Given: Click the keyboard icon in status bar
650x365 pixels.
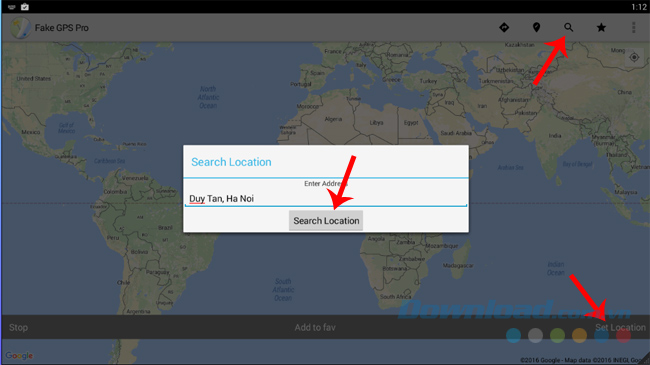Looking at the screenshot, I should pyautogui.click(x=11, y=7).
